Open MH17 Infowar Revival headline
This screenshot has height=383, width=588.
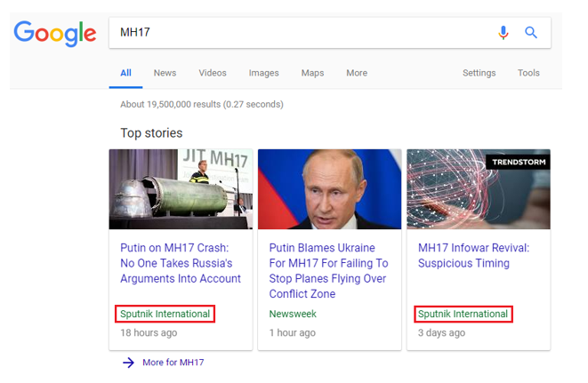(473, 255)
